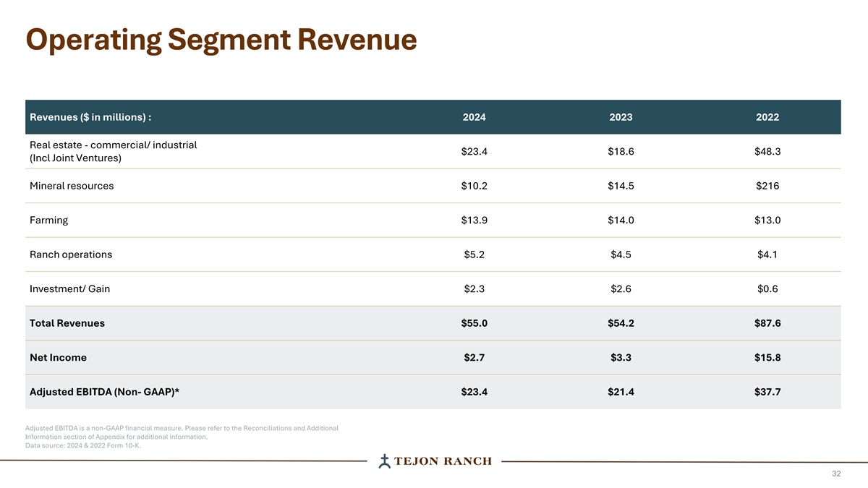
Task: Click the Real estate commercial/industrial row label
Action: [113, 151]
